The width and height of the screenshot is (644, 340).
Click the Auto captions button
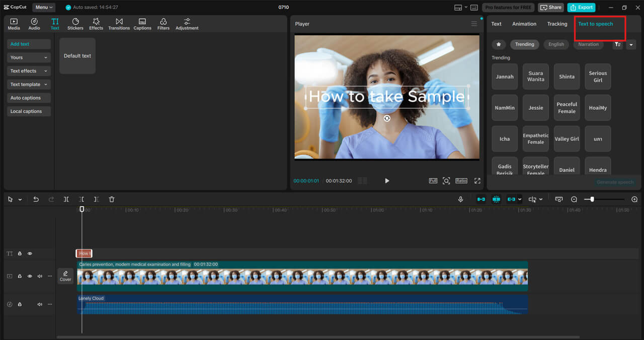click(x=28, y=97)
